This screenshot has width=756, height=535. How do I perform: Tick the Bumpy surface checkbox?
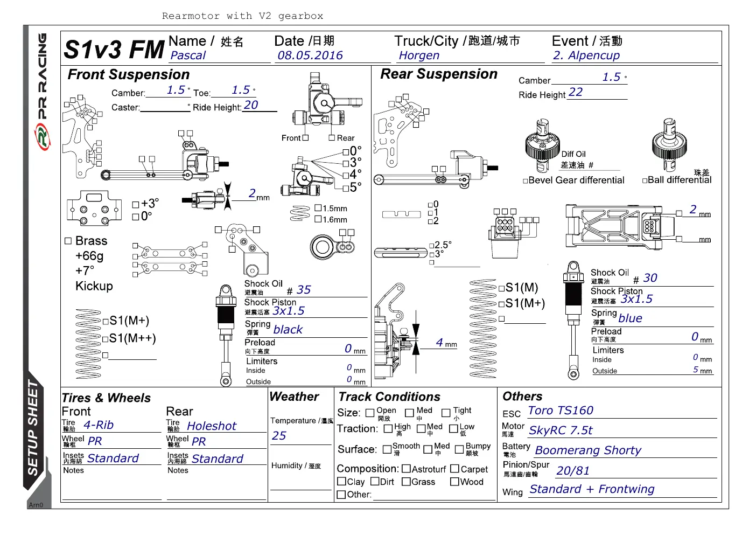(459, 449)
